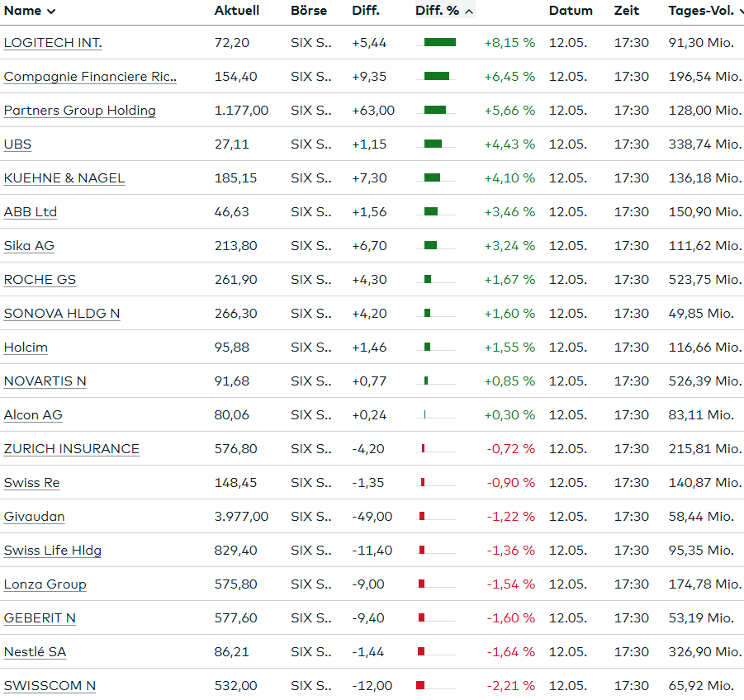Viewport: 744px width, 700px height.
Task: Open the Nestlé SA link
Action: pyautogui.click(x=36, y=651)
